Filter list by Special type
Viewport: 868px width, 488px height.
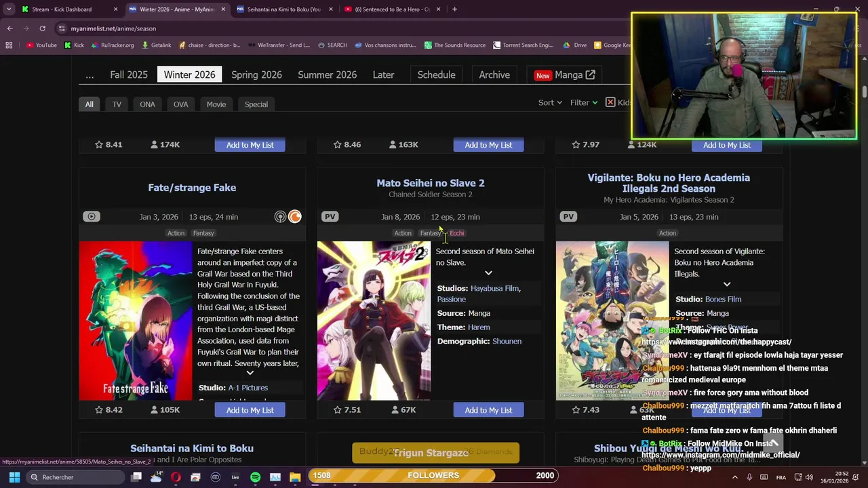tap(256, 104)
